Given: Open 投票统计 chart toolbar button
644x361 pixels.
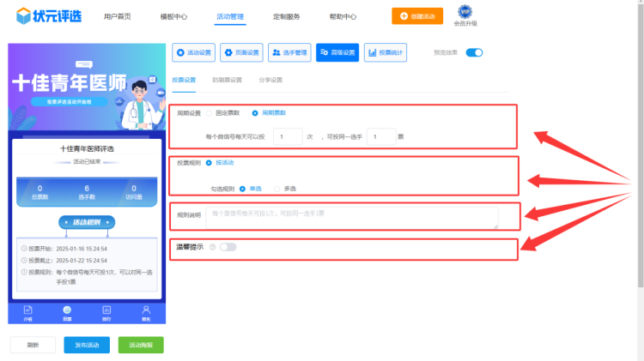Looking at the screenshot, I should [386, 52].
